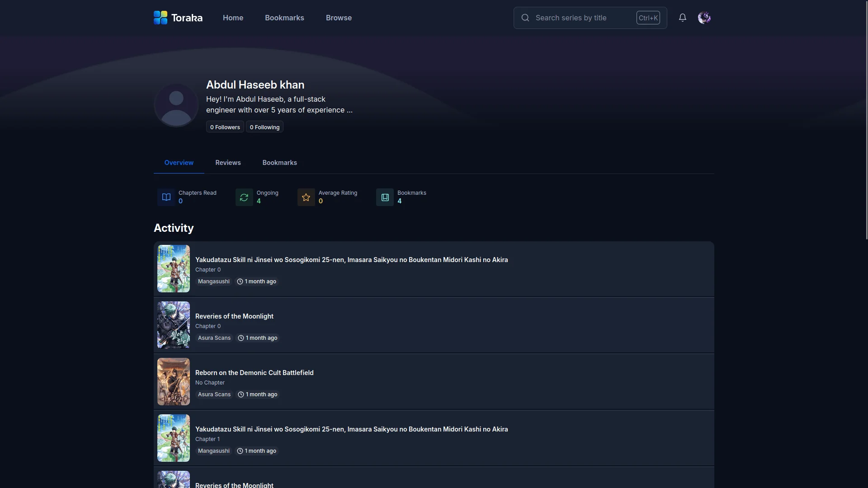Image resolution: width=868 pixels, height=488 pixels.
Task: Open Bookmarks in the top navigation
Action: coord(284,18)
